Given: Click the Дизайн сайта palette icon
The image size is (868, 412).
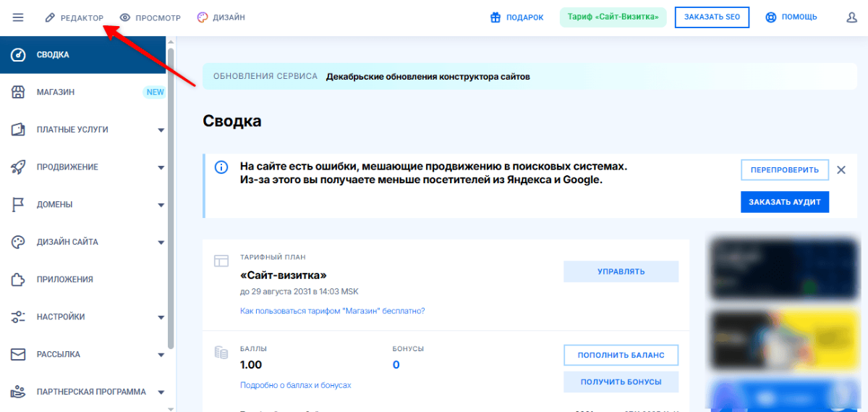Looking at the screenshot, I should [x=19, y=242].
